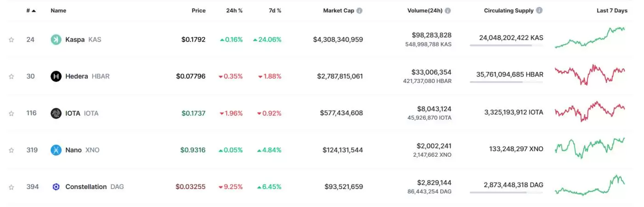Click the Kaspa coin logo icon

(56, 40)
